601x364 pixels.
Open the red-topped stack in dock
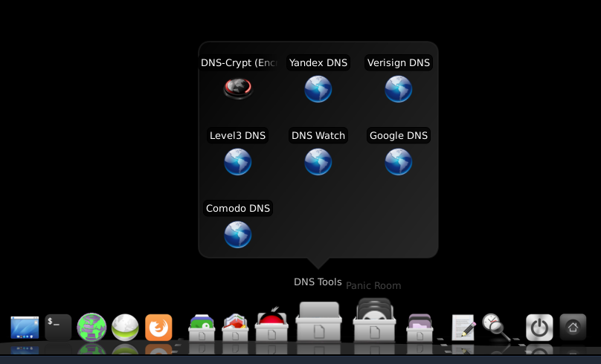coord(271,324)
